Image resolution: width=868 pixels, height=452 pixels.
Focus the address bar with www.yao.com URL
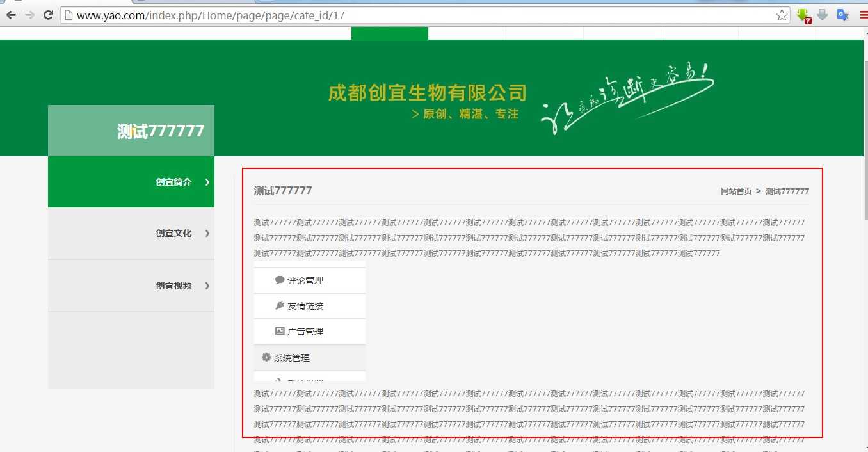click(426, 15)
